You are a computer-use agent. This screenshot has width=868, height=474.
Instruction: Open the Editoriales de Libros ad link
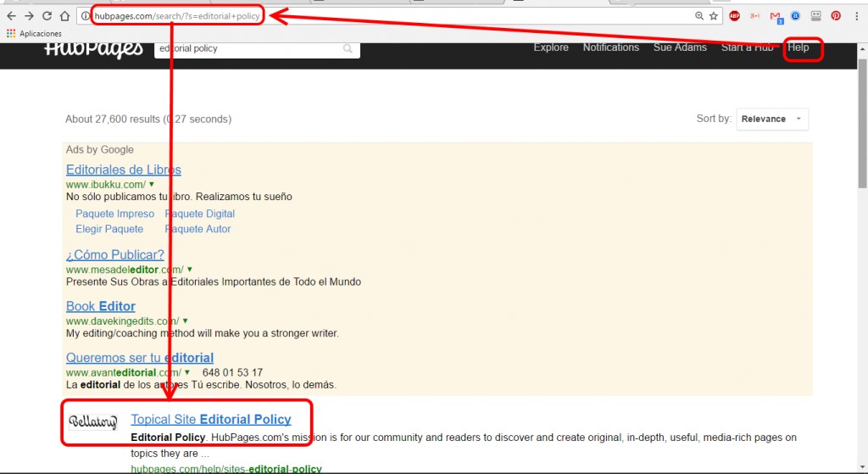(124, 170)
